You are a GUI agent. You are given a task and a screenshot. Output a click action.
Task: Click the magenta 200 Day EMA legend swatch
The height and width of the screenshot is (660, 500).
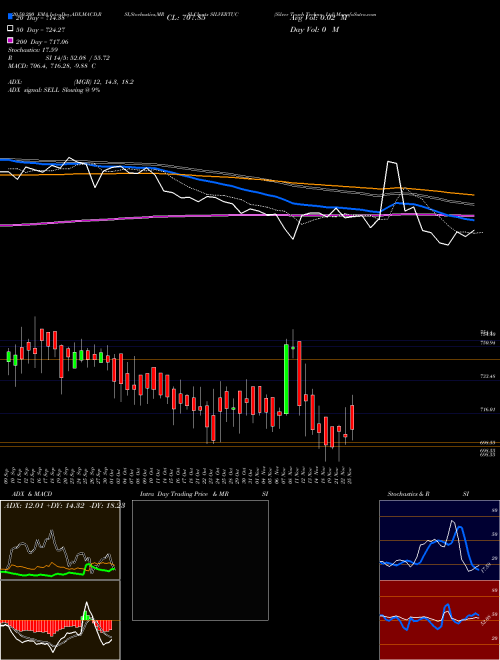click(11, 41)
